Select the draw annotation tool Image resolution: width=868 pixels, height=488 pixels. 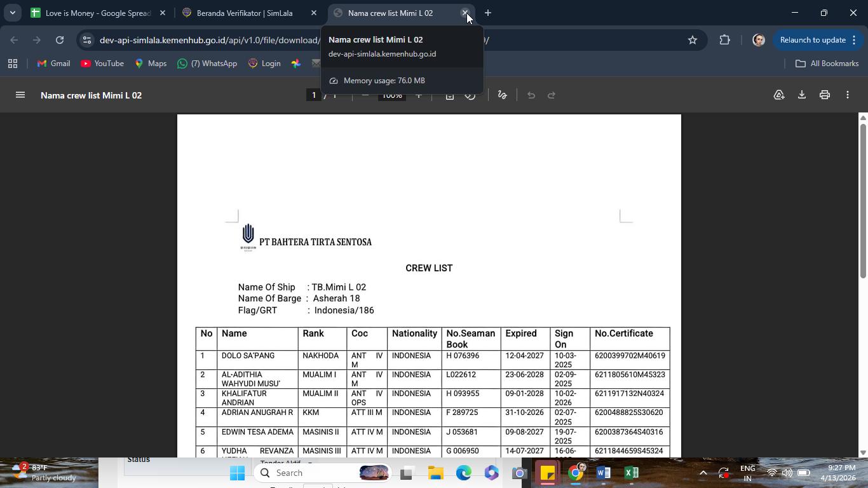point(502,95)
